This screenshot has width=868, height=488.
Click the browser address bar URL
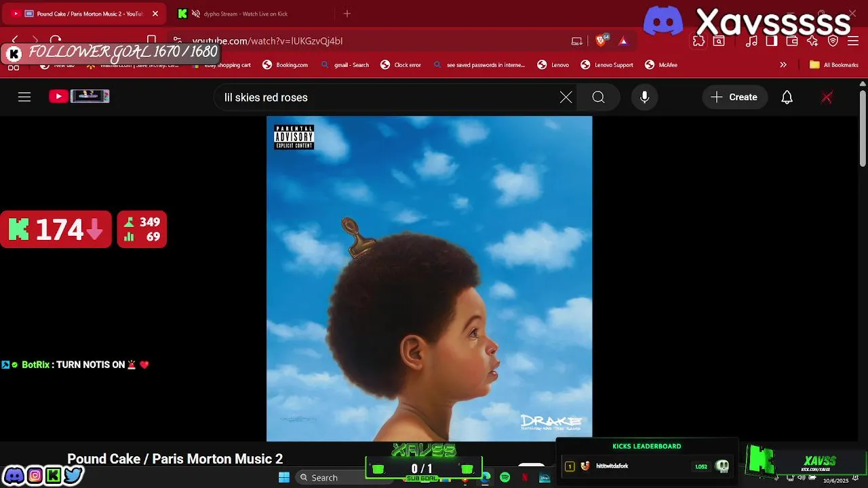(267, 41)
